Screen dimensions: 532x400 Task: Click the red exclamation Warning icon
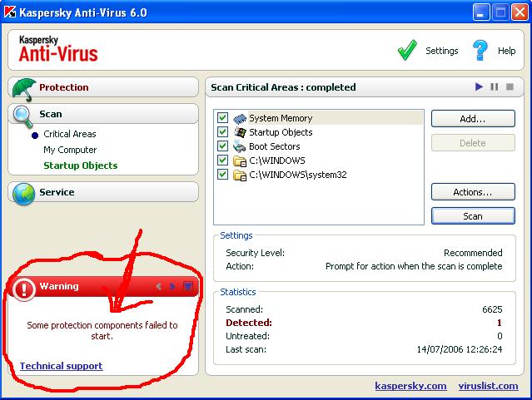pos(24,289)
